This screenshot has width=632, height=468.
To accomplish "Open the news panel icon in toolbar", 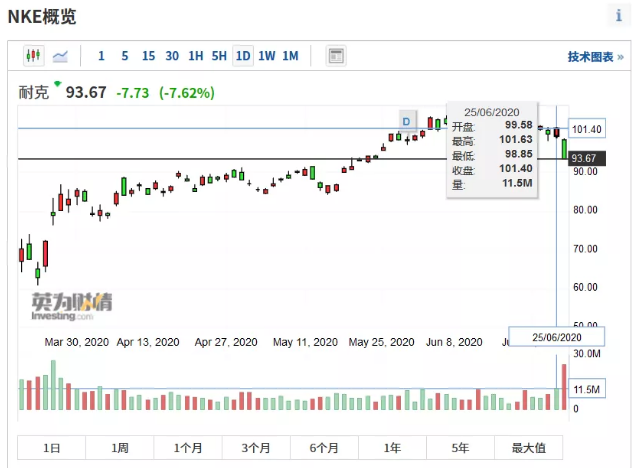I will tap(335, 56).
